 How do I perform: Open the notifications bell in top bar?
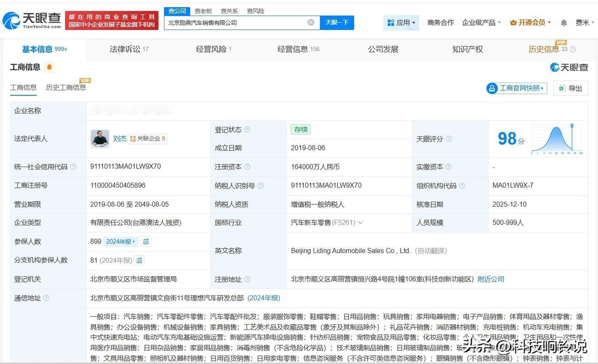click(x=564, y=22)
